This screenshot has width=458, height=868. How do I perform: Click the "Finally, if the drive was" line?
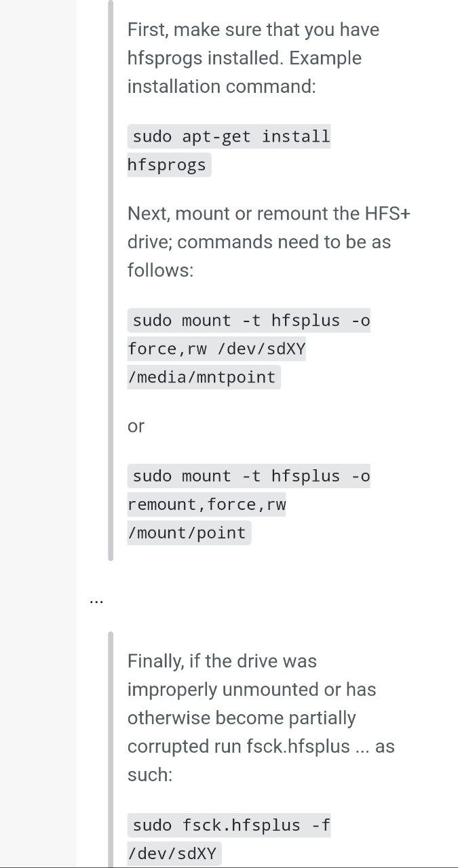pos(222,660)
